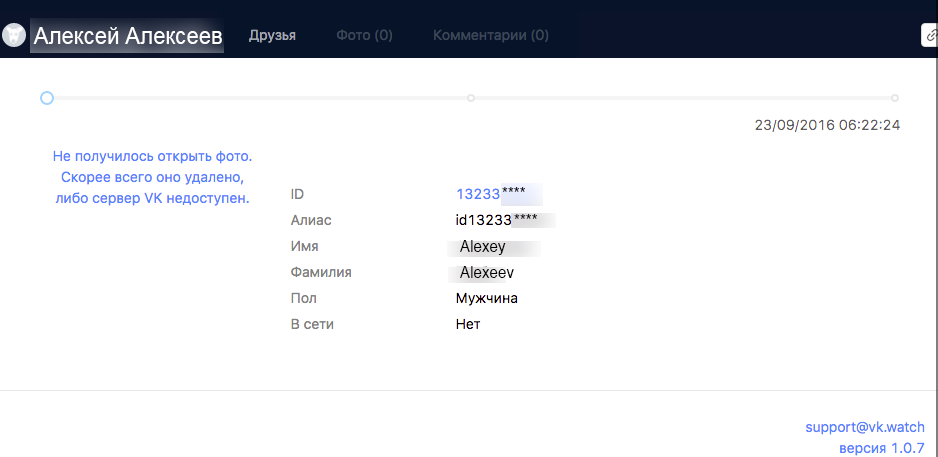The width and height of the screenshot is (938, 457).
Task: Click the timestamp 23/09/2016 06:22:24
Action: [827, 126]
